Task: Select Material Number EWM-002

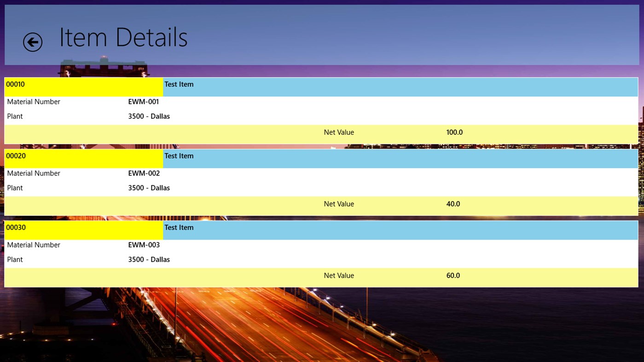Action: click(x=144, y=173)
